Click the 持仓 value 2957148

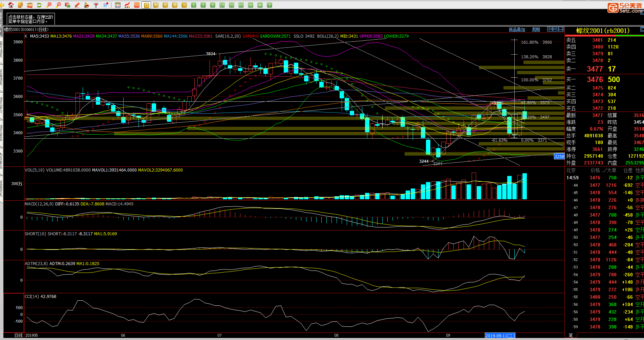[594, 156]
